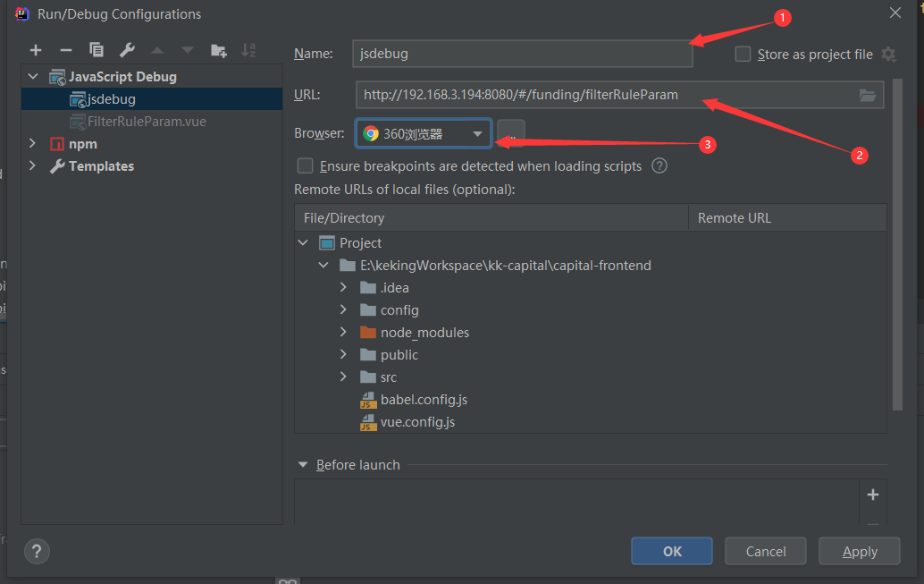Image resolution: width=924 pixels, height=584 pixels.
Task: Click into the Name input field
Action: [522, 54]
